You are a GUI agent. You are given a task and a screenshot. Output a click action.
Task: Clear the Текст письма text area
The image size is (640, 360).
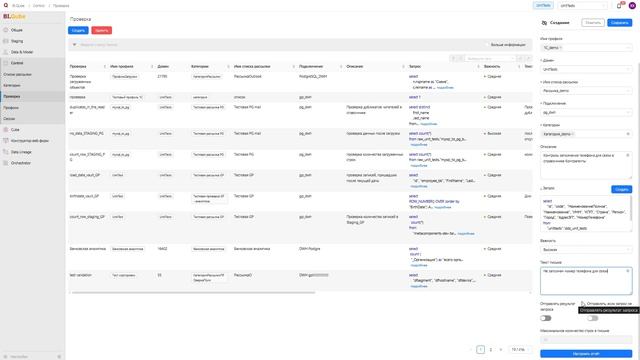point(628,271)
